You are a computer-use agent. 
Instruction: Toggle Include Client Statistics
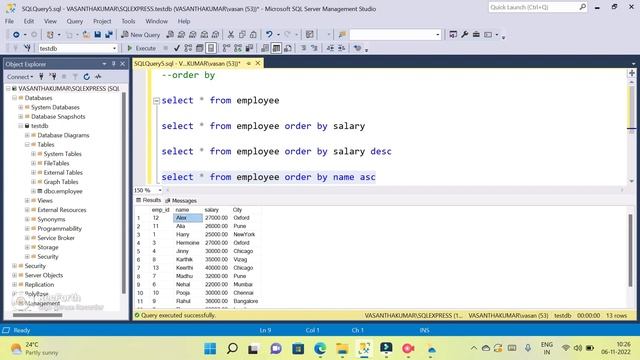click(249, 48)
